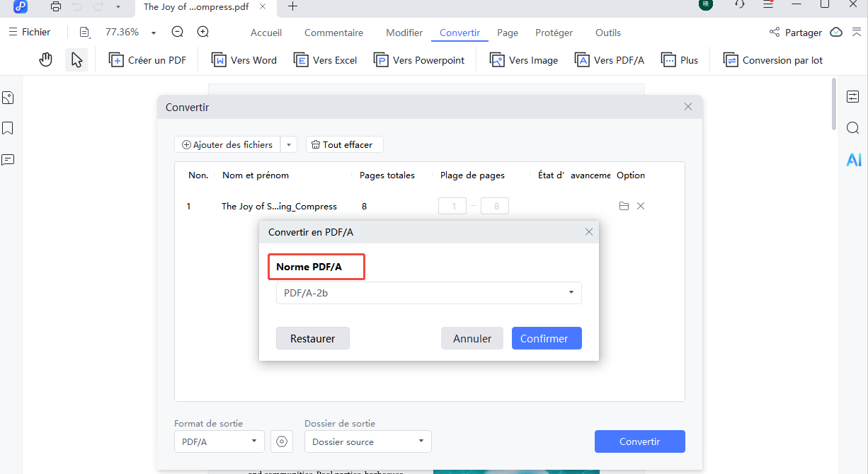The height and width of the screenshot is (474, 868).
Task: Click the starting page number input field
Action: 452,206
